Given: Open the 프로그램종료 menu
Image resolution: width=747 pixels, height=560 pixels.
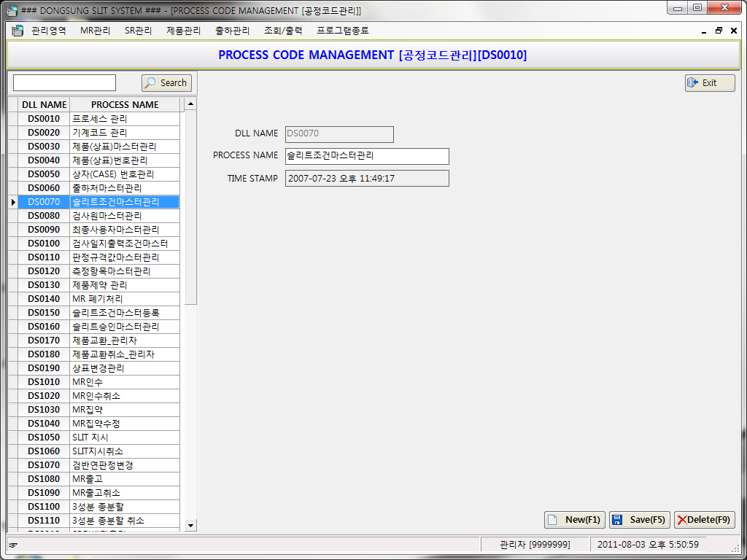Looking at the screenshot, I should coord(343,31).
